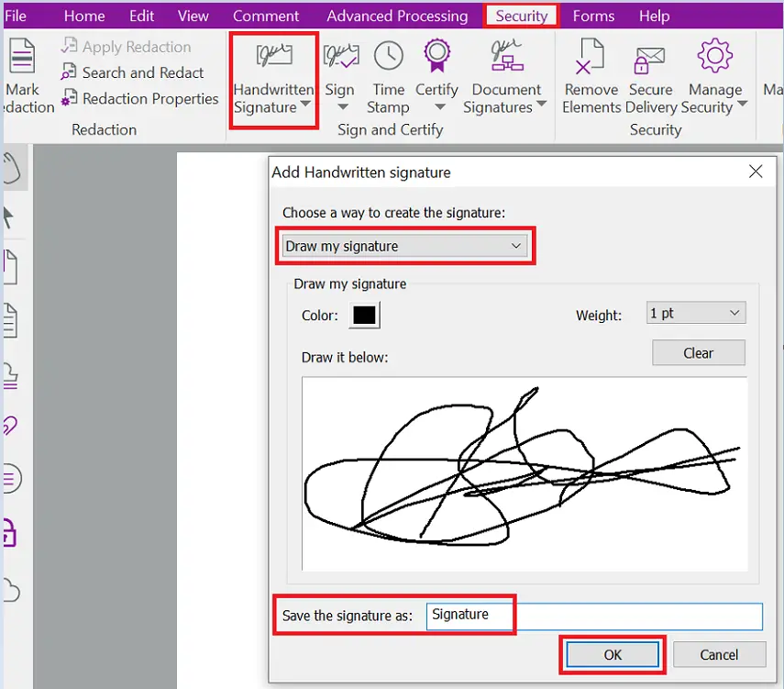
Task: Expand Document Signatures dropdown arrow
Action: click(542, 104)
